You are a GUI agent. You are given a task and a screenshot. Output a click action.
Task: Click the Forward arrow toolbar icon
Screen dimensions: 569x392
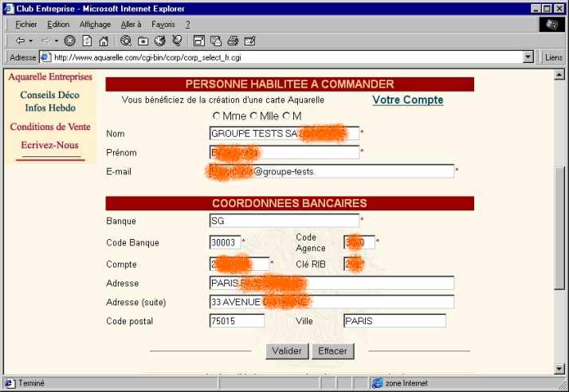pyautogui.click(x=46, y=41)
